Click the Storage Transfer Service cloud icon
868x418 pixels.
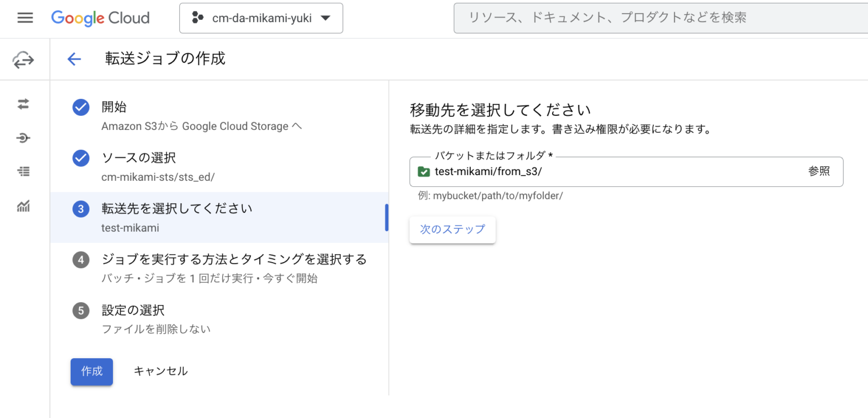(x=23, y=59)
